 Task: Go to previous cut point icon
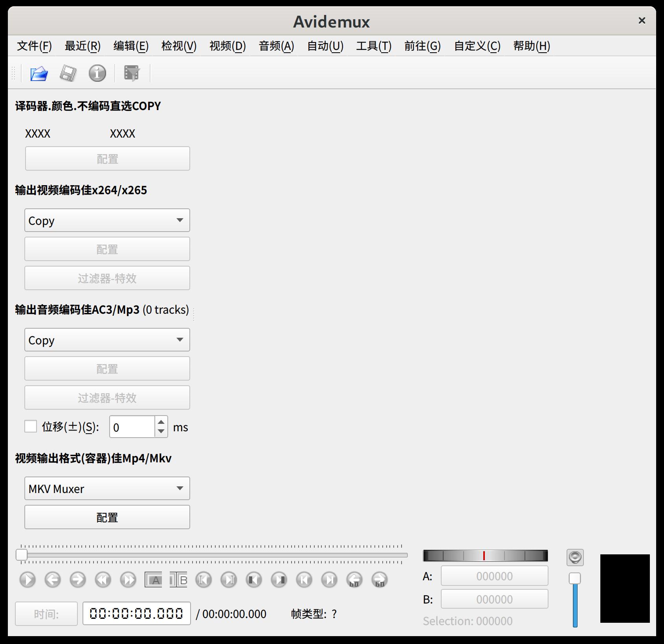[204, 580]
